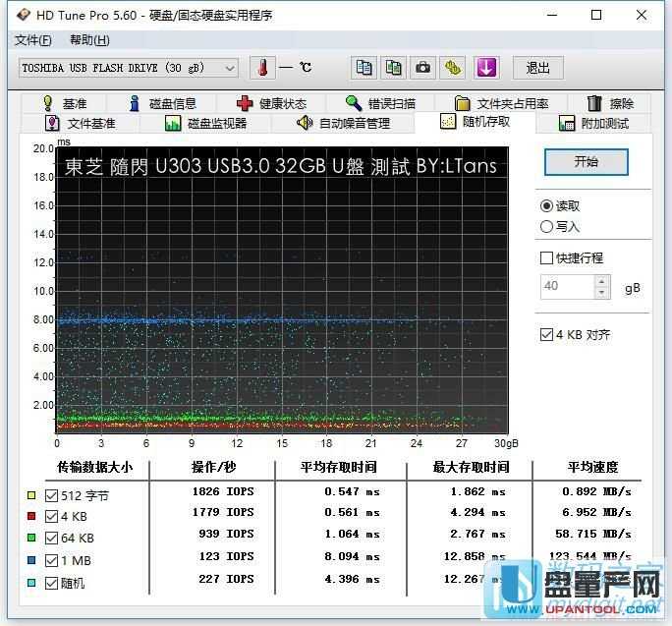
Task: Click the 退出 exit button
Action: coord(537,68)
